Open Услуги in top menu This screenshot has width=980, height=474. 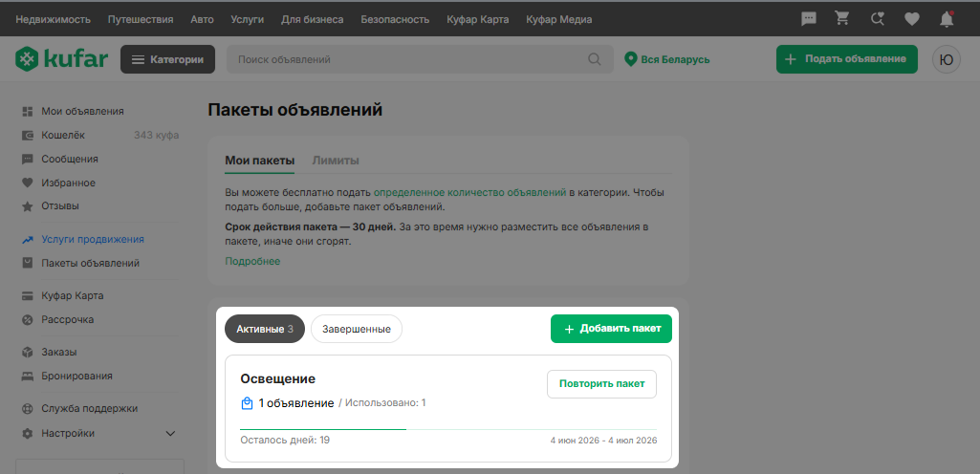coord(247,19)
